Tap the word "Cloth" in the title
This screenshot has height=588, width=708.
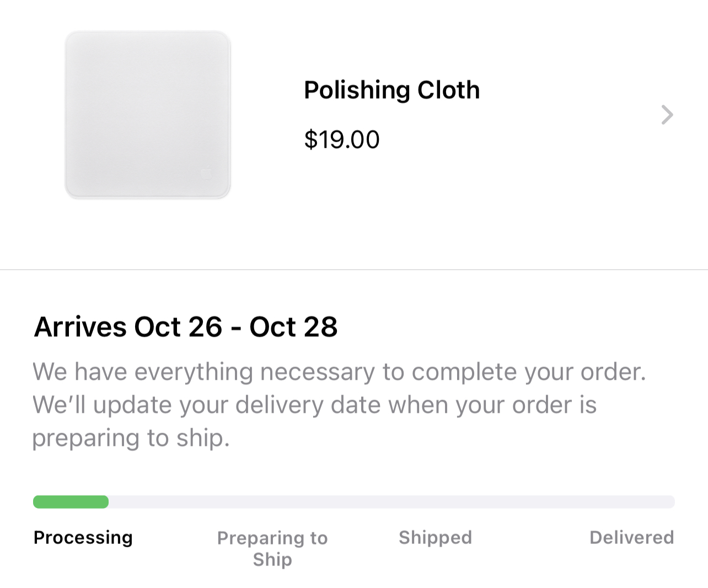448,90
